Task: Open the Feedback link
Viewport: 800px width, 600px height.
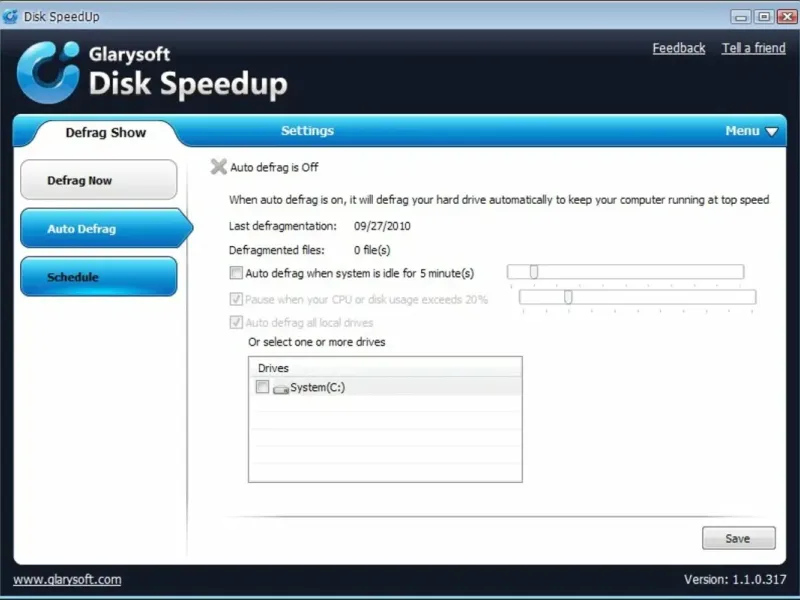Action: [679, 48]
